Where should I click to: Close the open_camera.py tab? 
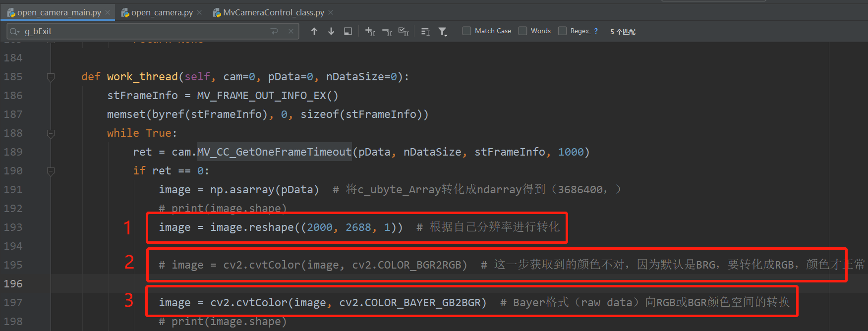(199, 12)
